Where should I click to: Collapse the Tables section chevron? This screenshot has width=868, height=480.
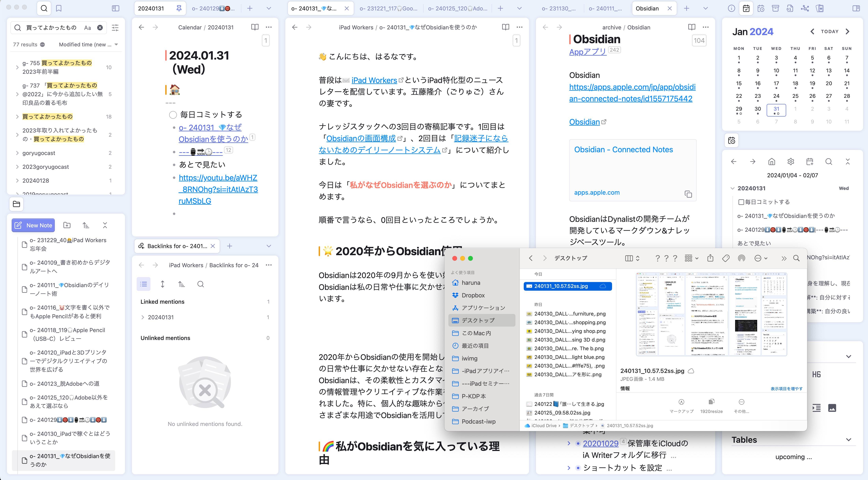848,440
